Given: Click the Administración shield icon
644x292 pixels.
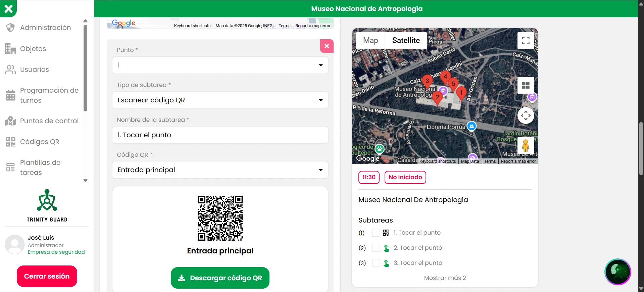Looking at the screenshot, I should pos(10,28).
